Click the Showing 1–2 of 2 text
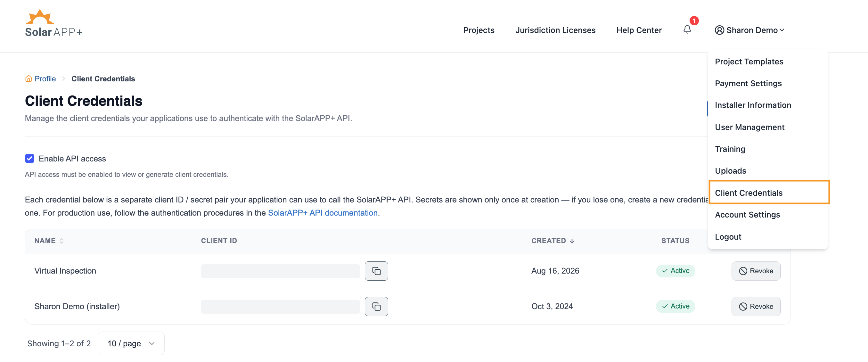This screenshot has height=362, width=868. [59, 343]
